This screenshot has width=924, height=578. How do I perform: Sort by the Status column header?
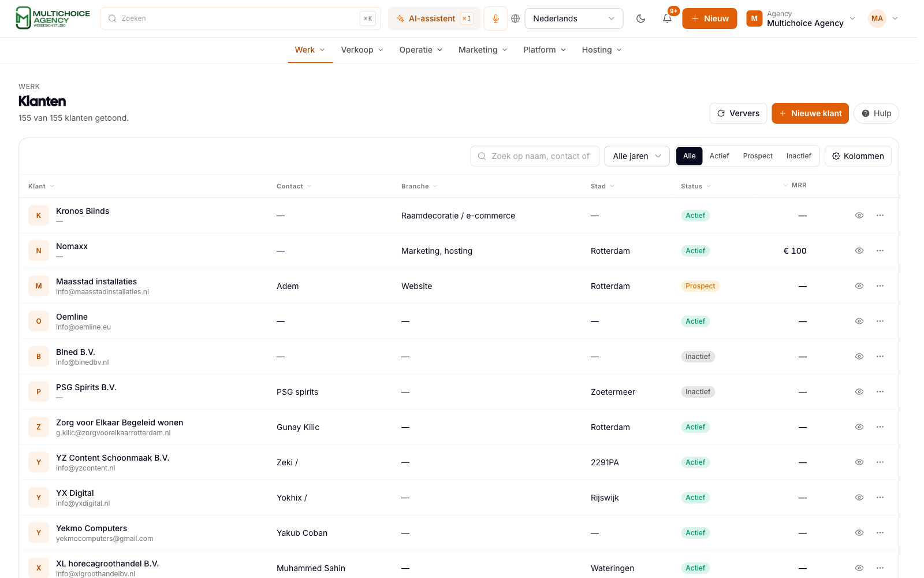click(x=696, y=186)
